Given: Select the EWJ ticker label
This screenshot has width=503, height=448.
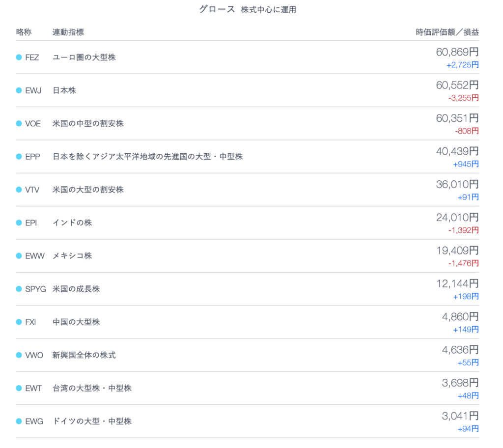Looking at the screenshot, I should [x=33, y=90].
